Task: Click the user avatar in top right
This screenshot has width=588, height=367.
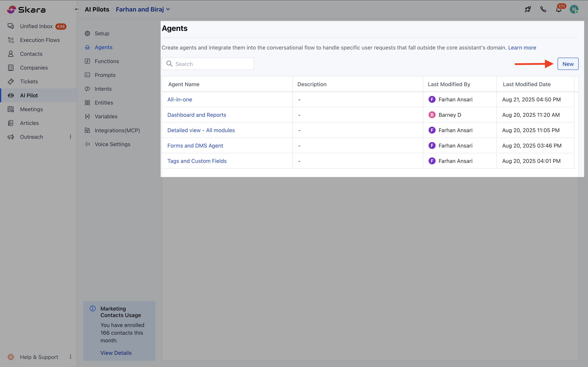Action: click(574, 9)
